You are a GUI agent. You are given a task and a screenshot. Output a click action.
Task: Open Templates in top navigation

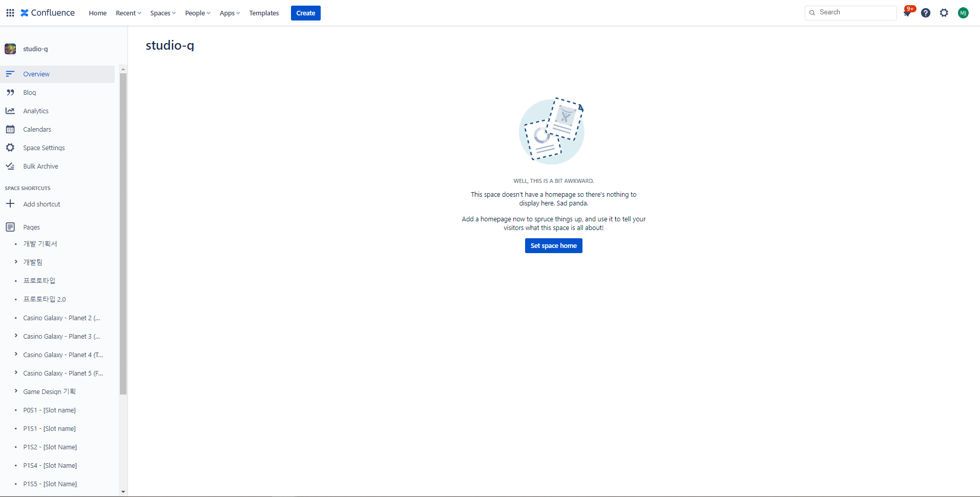pos(264,13)
